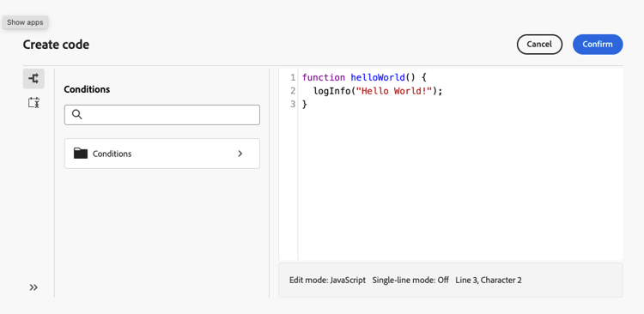Click the "Hello World!" string in code

pyautogui.click(x=393, y=91)
